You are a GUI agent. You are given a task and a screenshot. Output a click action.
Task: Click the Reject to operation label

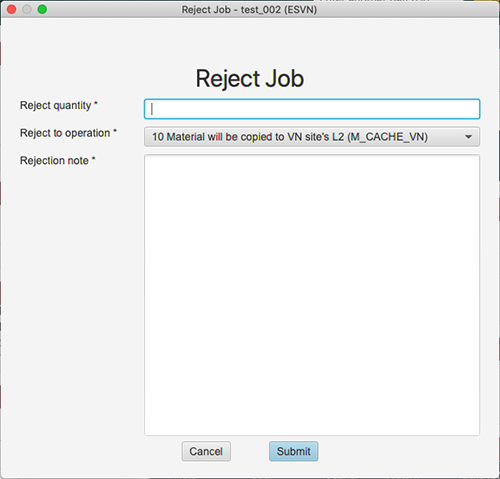65,133
